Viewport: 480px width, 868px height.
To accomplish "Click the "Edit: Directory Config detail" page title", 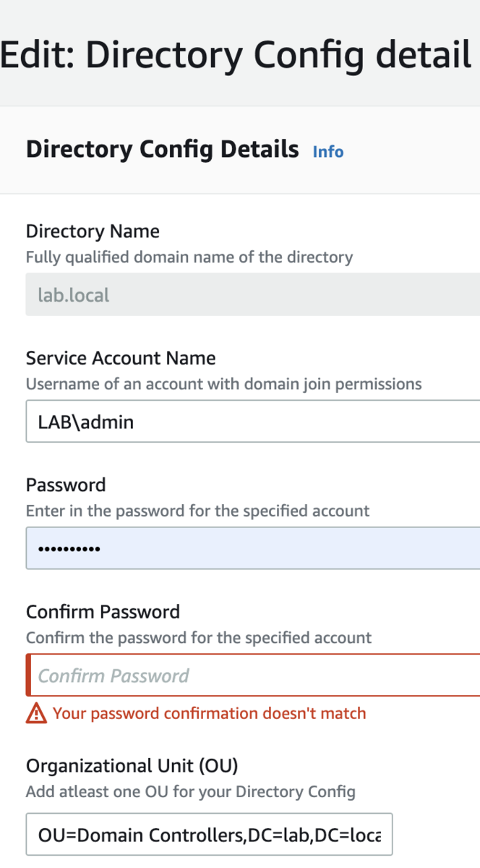I will pos(236,55).
